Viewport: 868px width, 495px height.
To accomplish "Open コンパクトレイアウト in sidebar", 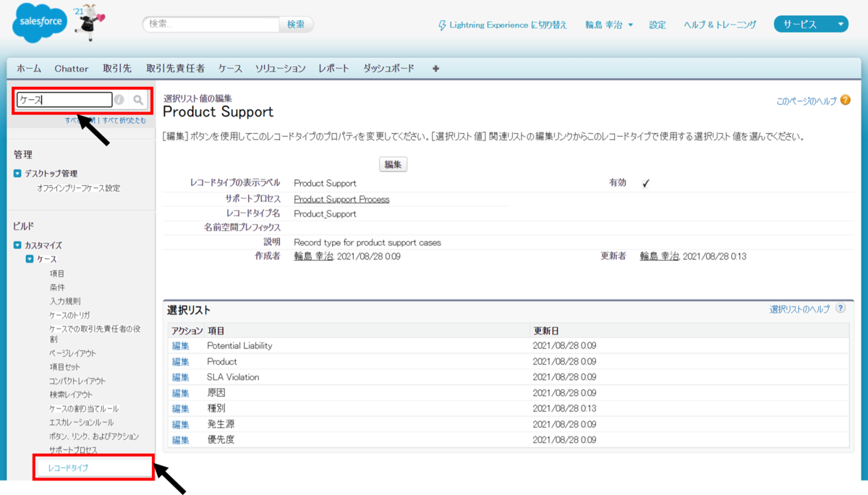I will pyautogui.click(x=77, y=381).
